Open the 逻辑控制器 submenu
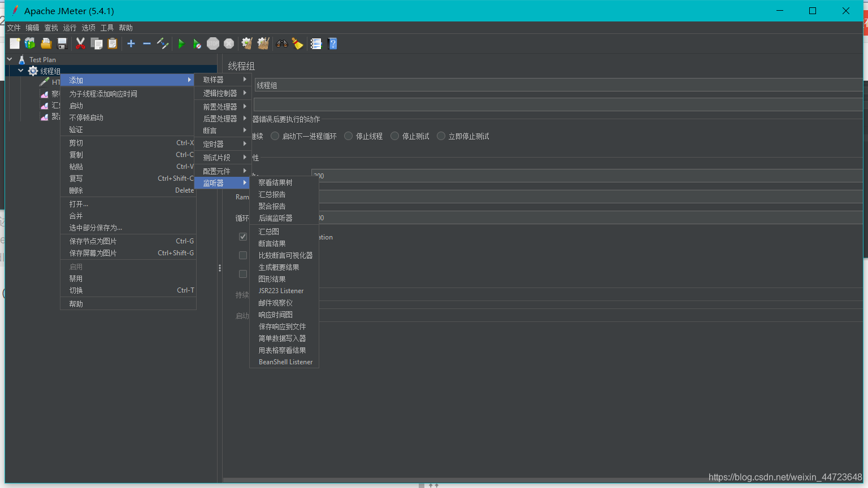The image size is (868, 488). coord(222,93)
